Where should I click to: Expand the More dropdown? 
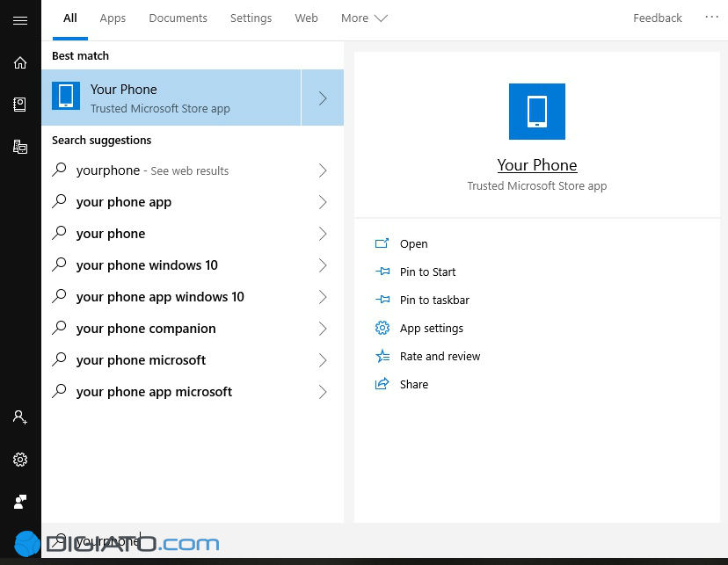[364, 18]
